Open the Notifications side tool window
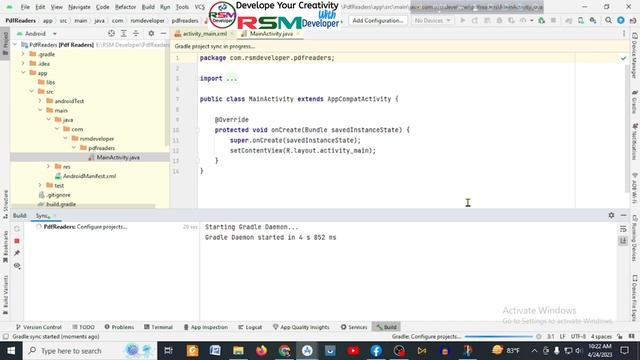Viewport: 640px width, 360px height. 635,143
